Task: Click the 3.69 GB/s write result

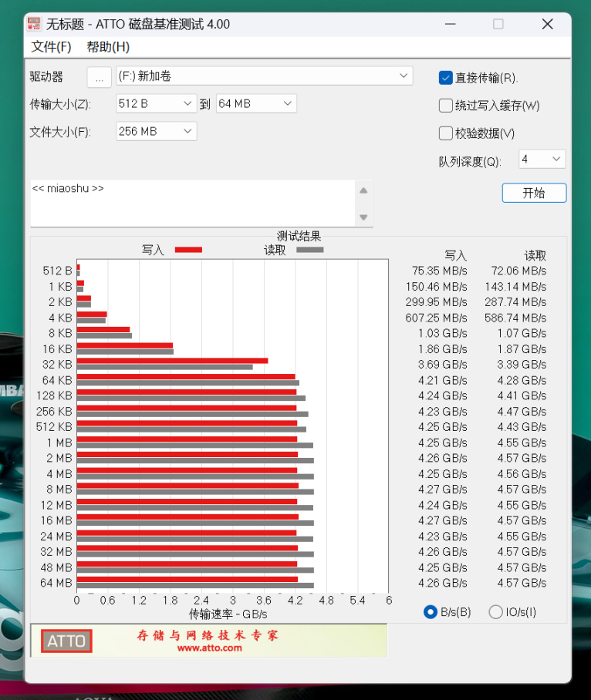Action: click(x=443, y=365)
